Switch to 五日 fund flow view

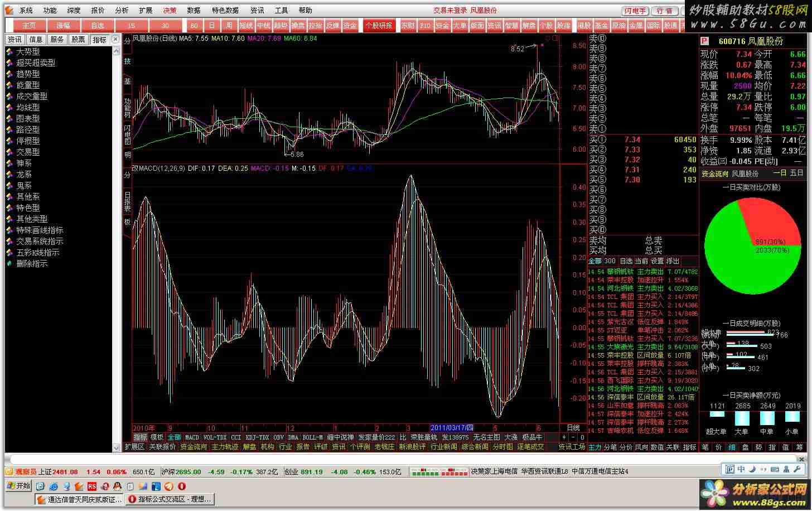coord(797,173)
